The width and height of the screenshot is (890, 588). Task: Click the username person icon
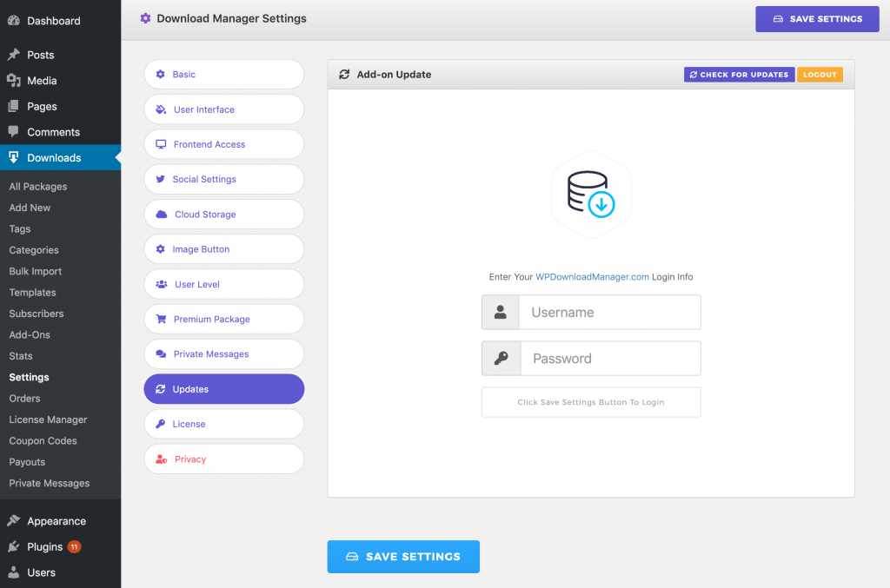500,312
